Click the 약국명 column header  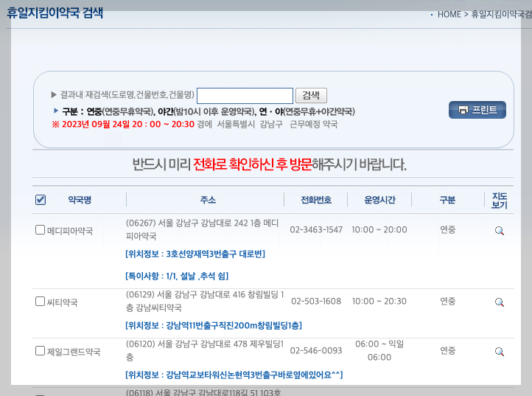tap(80, 200)
